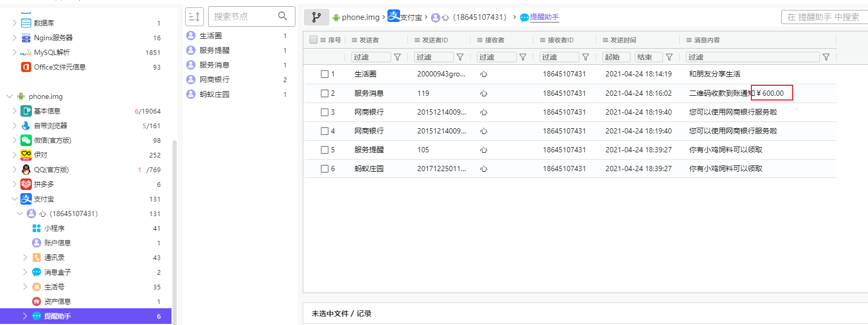868x325 pixels.
Task: Select 蚂蚁庄园 in the node list
Action: point(214,94)
